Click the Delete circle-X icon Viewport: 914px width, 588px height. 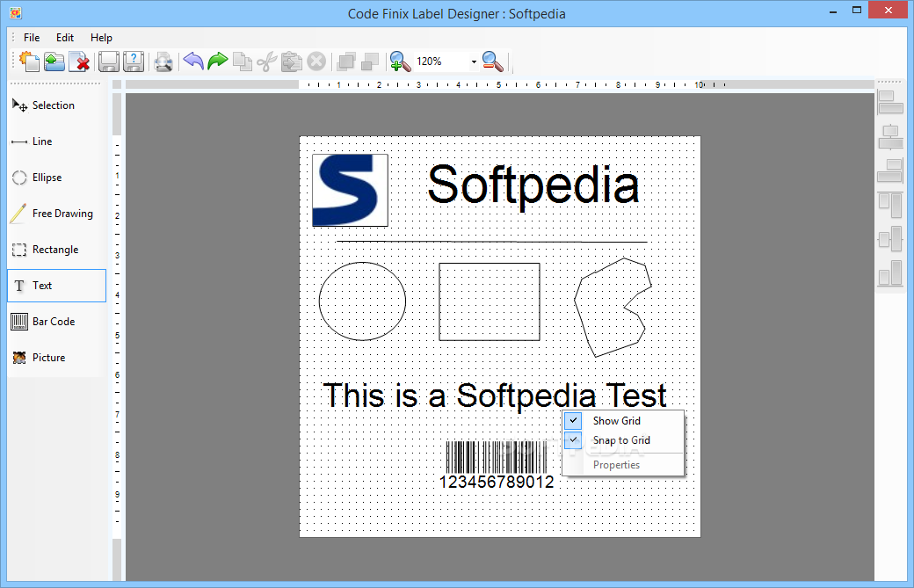[x=316, y=62]
